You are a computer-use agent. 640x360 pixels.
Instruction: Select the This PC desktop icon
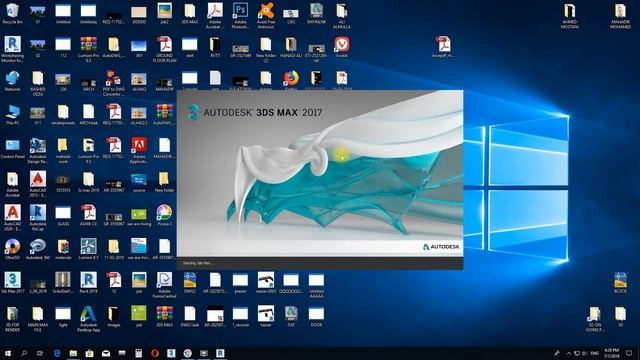point(12,114)
